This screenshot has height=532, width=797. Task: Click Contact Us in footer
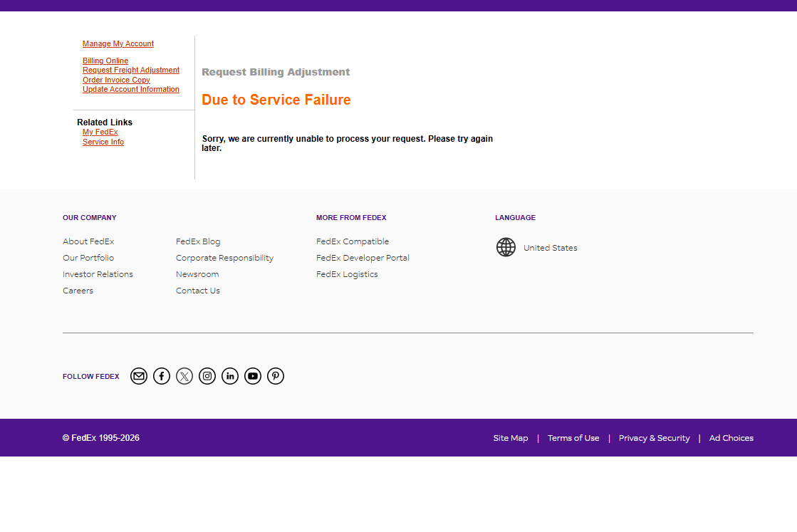(198, 291)
